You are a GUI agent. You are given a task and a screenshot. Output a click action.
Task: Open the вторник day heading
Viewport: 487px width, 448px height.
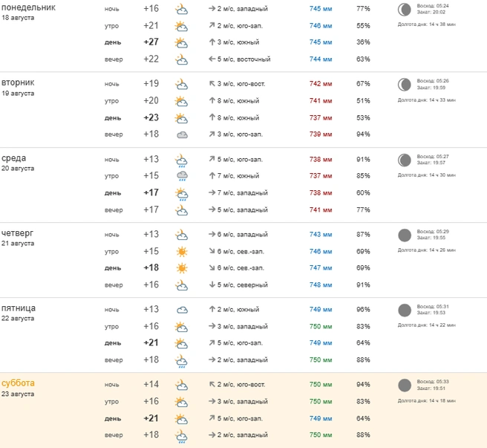click(x=18, y=82)
